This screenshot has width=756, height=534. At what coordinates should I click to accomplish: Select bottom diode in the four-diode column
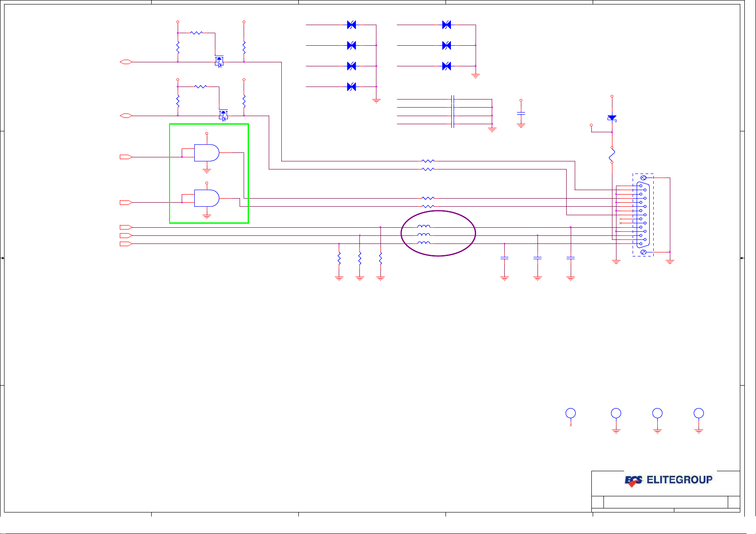point(352,87)
